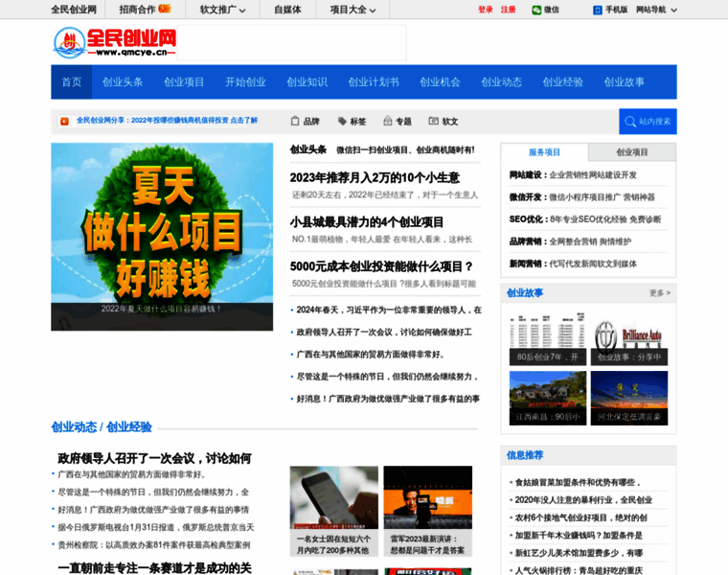Image resolution: width=728 pixels, height=575 pixels.
Task: Open the 广西在与其他国家的贸易 headline list item
Action: [371, 355]
